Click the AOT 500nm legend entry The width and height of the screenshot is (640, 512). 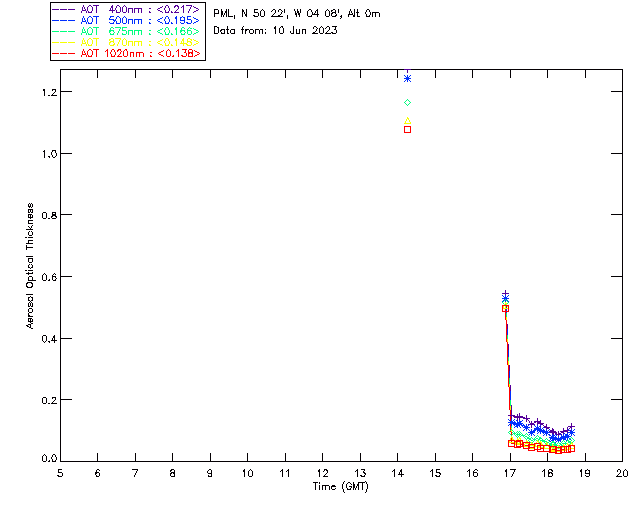click(x=126, y=20)
